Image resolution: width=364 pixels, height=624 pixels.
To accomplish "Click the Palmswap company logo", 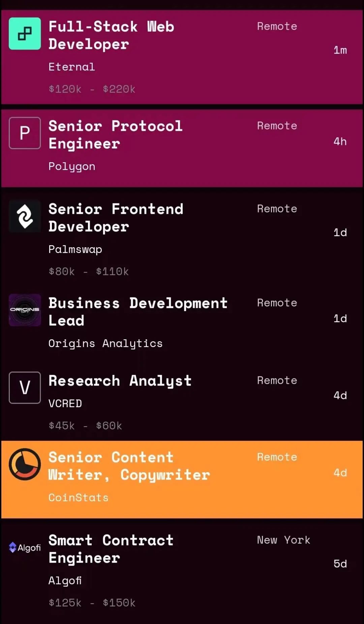I will pyautogui.click(x=25, y=216).
